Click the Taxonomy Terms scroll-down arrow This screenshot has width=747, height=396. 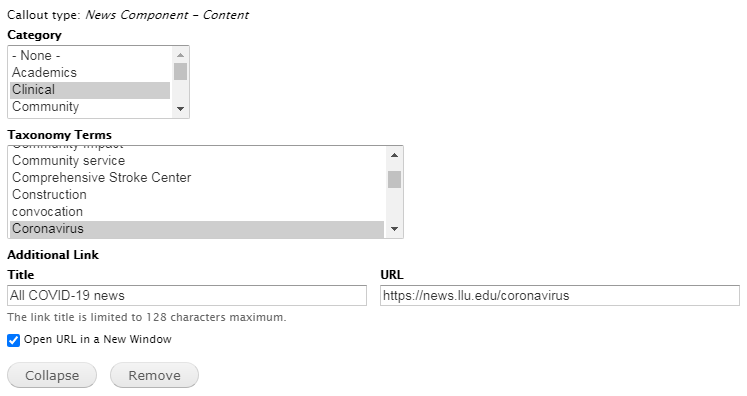click(394, 229)
